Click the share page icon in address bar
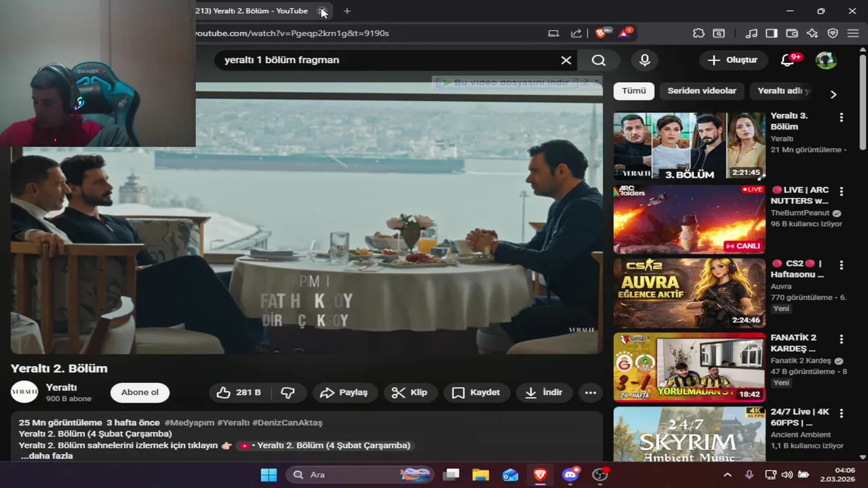The image size is (868, 488). pos(576,33)
